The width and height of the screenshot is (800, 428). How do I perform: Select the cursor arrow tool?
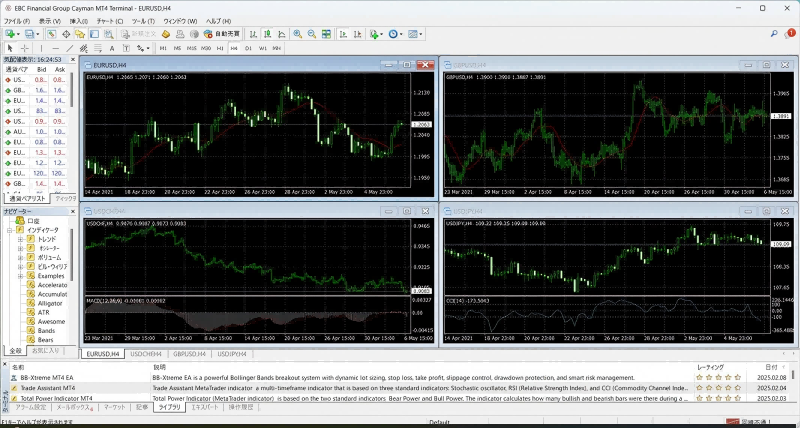tap(10, 48)
